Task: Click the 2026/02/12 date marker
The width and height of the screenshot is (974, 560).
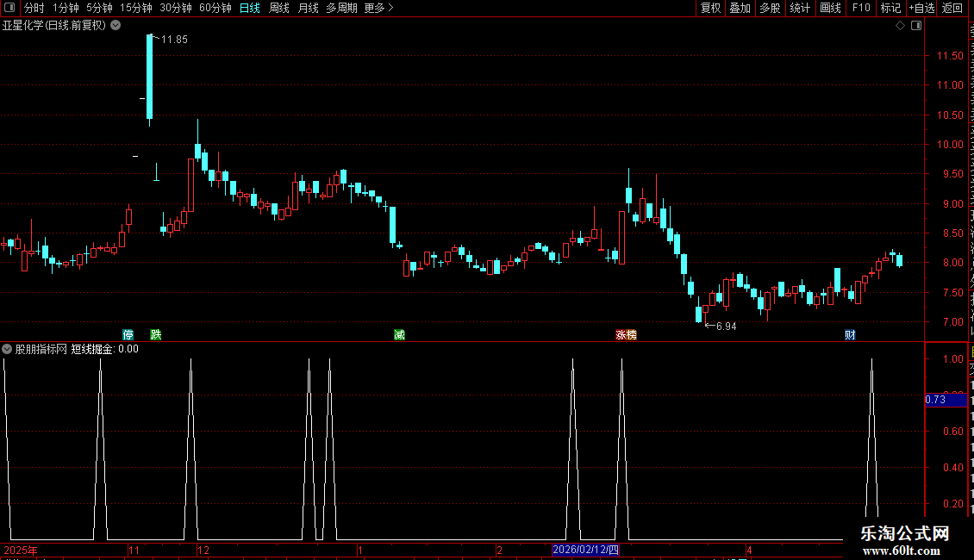Action: (586, 550)
